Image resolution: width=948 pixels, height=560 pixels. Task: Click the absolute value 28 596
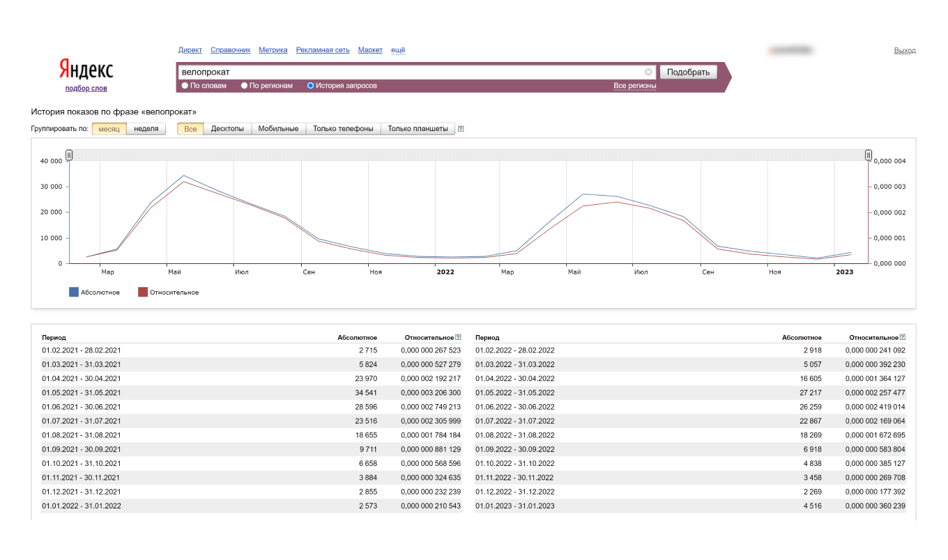(366, 407)
